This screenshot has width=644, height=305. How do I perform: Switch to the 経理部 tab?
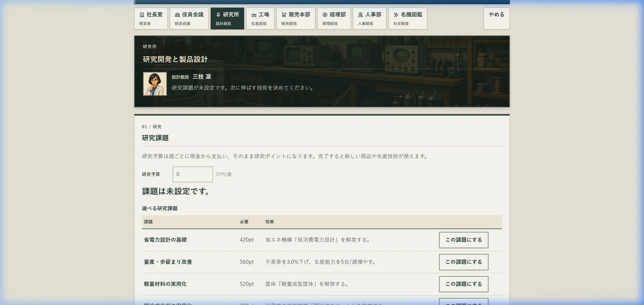pos(334,18)
